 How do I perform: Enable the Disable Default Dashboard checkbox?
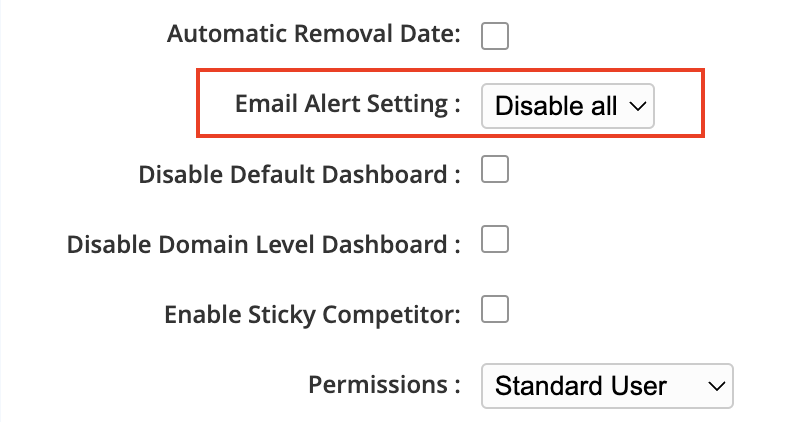tap(495, 171)
